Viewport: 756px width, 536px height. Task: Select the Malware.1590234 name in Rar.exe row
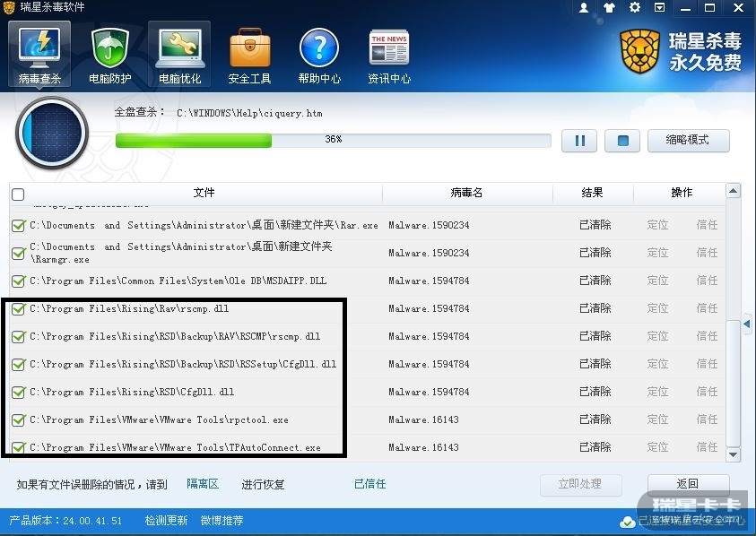429,225
